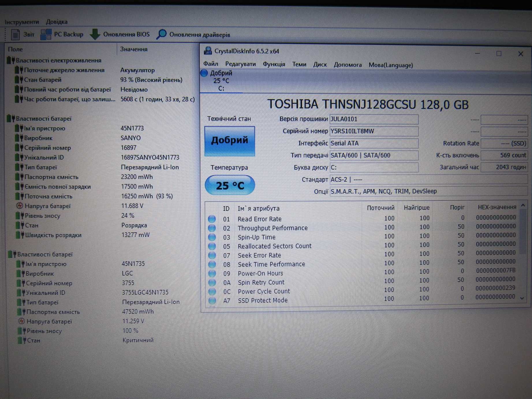Click the Серійний номер field Y5RS10ILT8MW
The image size is (532, 399).
tap(374, 131)
